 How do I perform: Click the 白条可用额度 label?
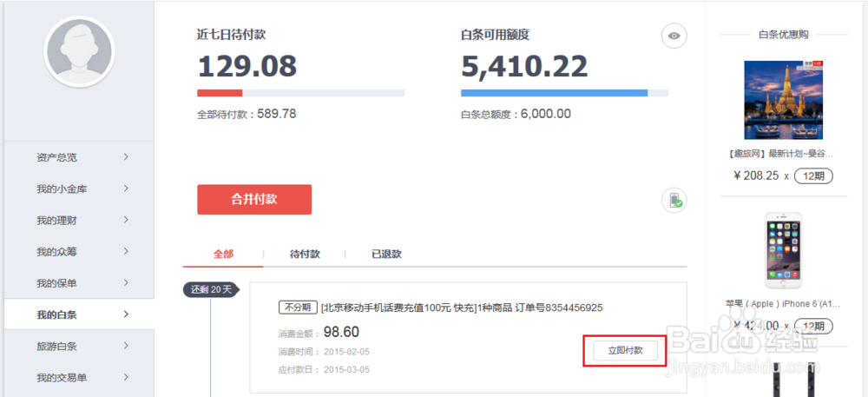(496, 35)
